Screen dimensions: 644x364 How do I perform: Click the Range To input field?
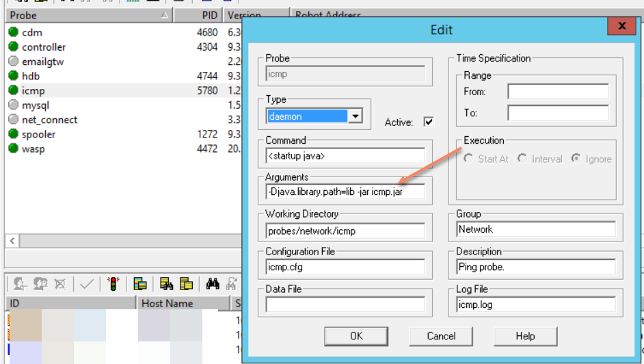pyautogui.click(x=558, y=113)
